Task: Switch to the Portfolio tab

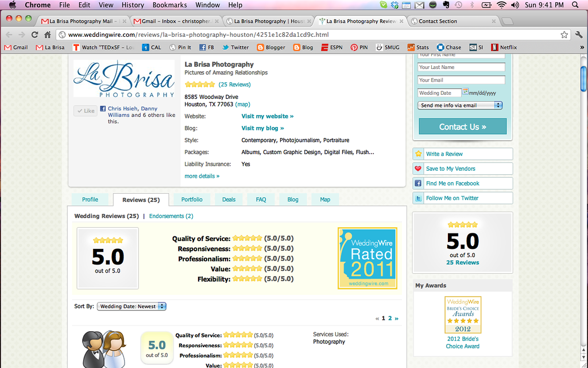Action: click(x=192, y=200)
